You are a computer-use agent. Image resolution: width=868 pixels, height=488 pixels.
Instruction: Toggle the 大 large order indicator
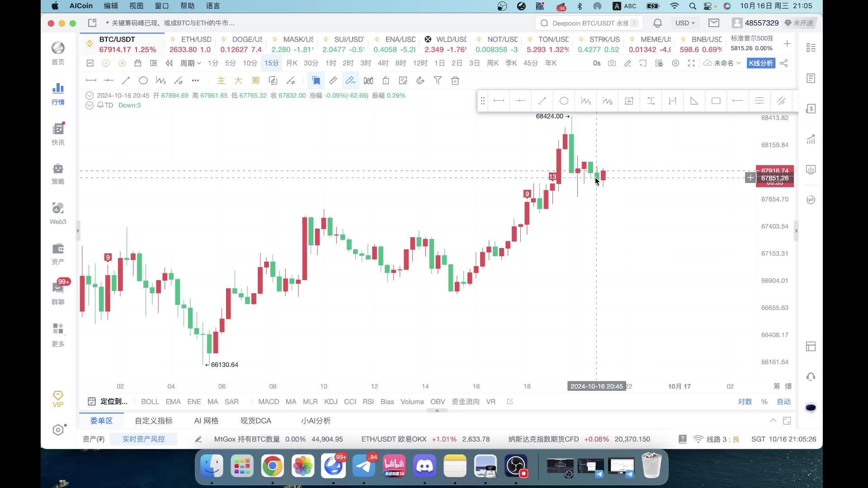pos(238,80)
